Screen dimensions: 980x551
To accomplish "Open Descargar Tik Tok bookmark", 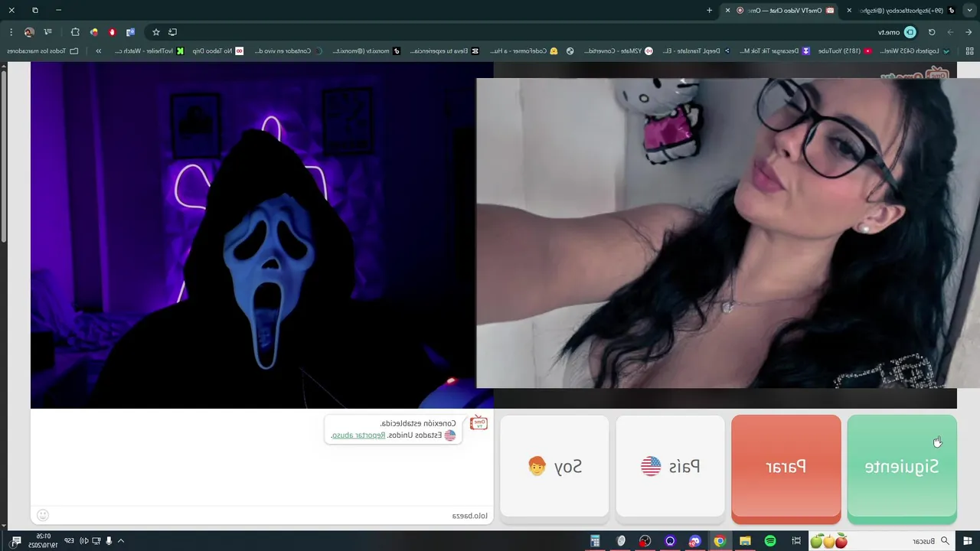I will click(773, 51).
